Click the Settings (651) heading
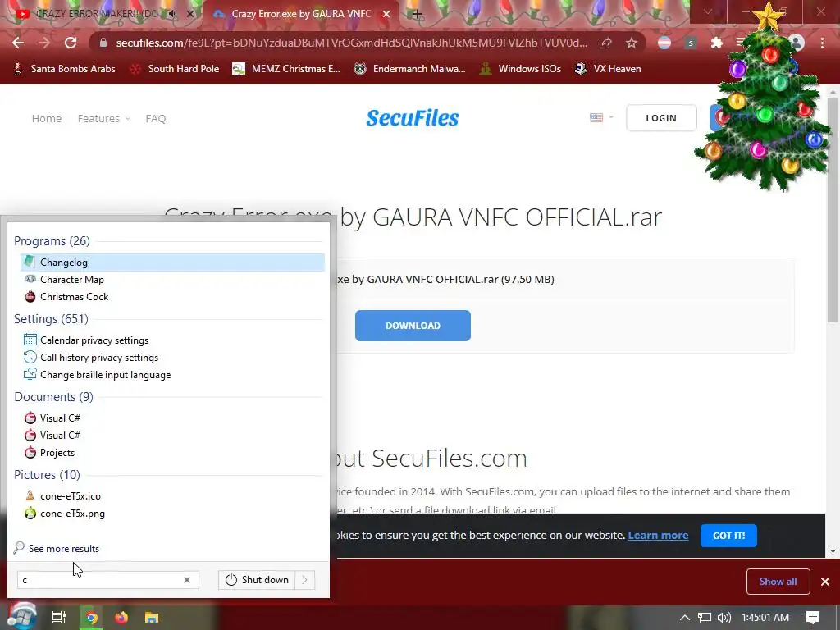The width and height of the screenshot is (840, 630). [51, 319]
